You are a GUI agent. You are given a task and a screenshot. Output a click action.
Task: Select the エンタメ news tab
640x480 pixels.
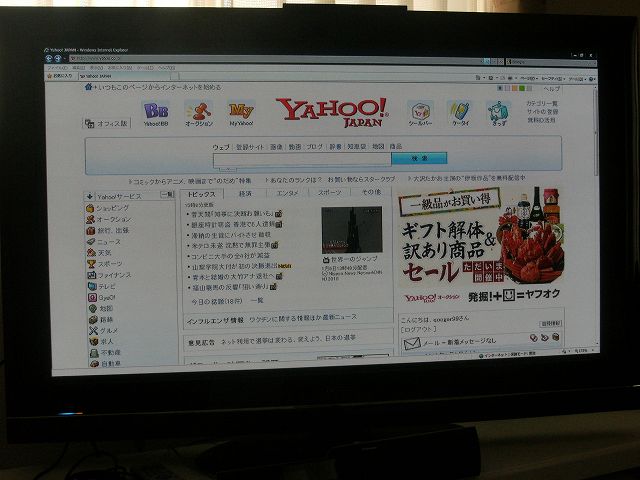point(287,193)
